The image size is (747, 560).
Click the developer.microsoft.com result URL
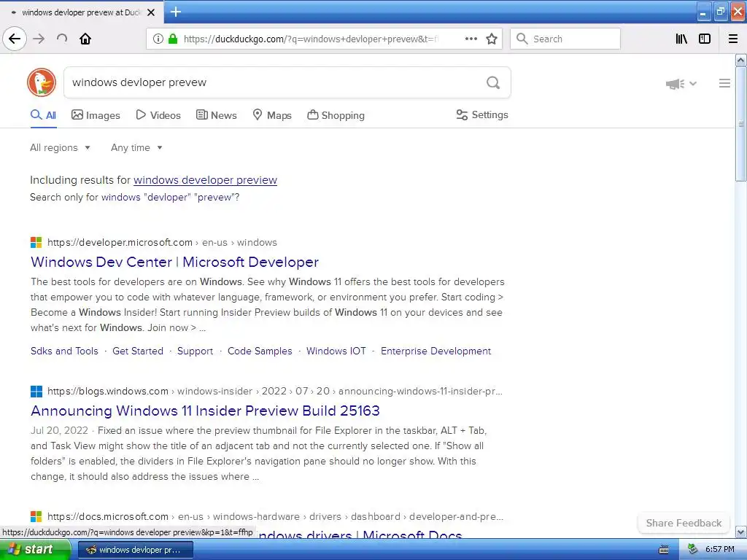(x=162, y=242)
